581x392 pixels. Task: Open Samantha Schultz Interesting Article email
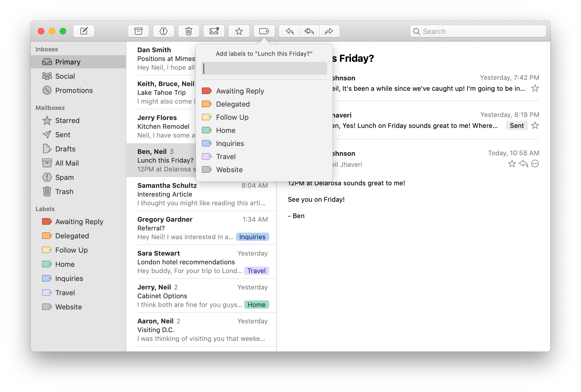click(x=201, y=194)
